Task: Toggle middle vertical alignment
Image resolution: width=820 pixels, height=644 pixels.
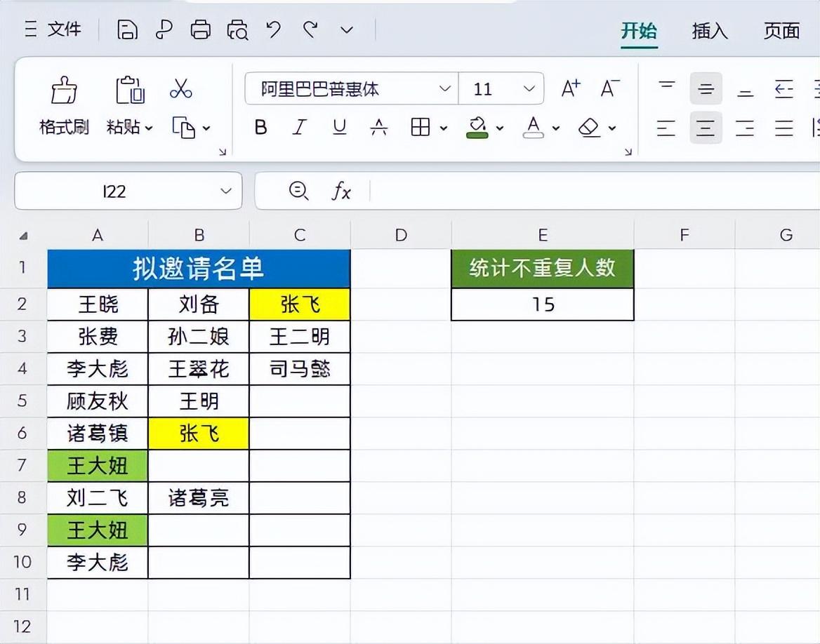Action: click(x=706, y=89)
